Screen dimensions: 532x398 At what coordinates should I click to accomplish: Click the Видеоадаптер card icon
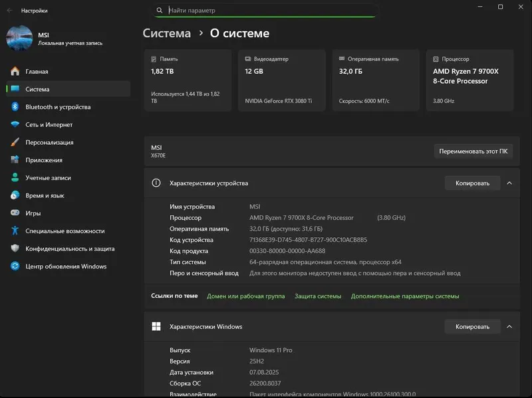pyautogui.click(x=248, y=59)
